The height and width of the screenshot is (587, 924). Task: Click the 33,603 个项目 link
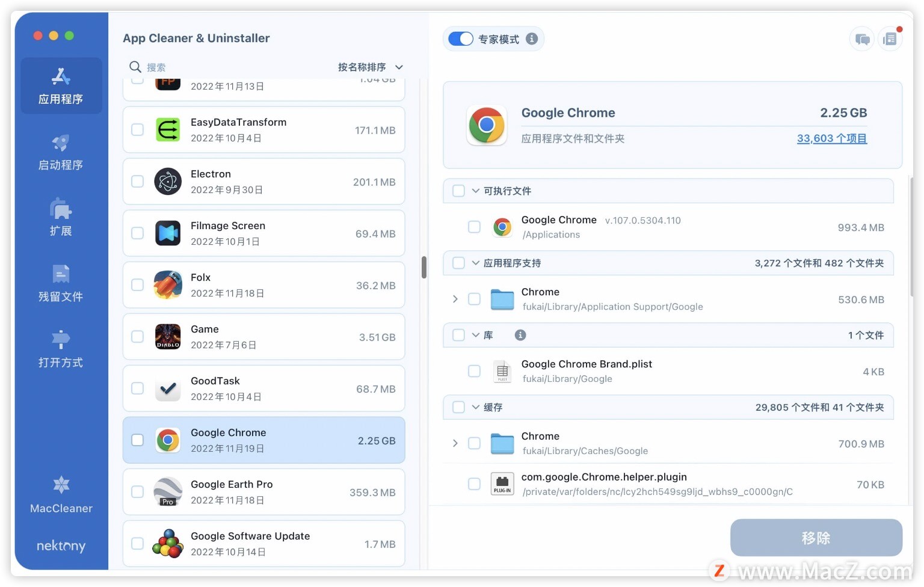click(832, 138)
